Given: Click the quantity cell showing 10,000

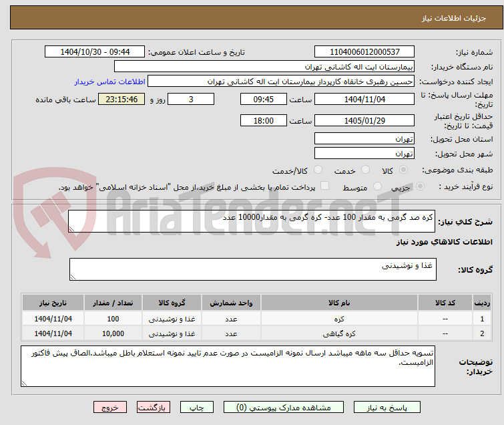Looking at the screenshot, I should (113, 333).
